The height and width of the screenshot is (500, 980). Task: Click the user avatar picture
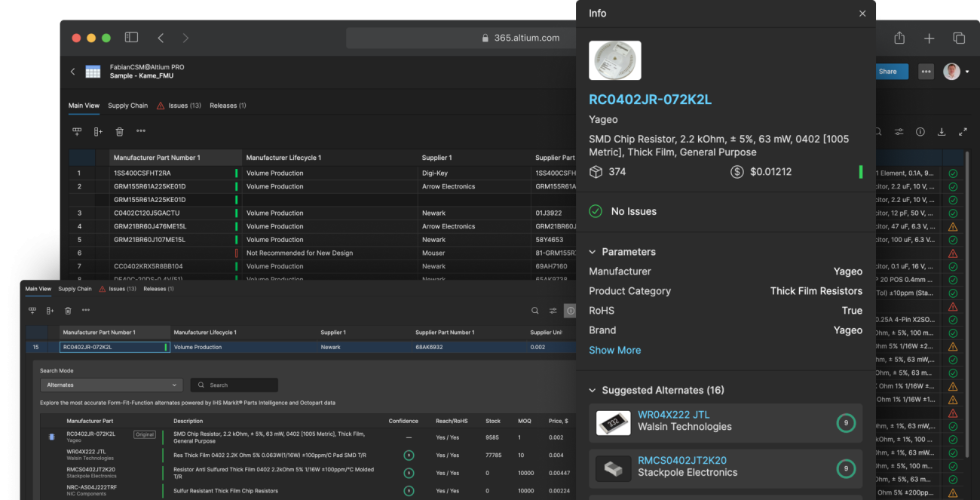(951, 72)
